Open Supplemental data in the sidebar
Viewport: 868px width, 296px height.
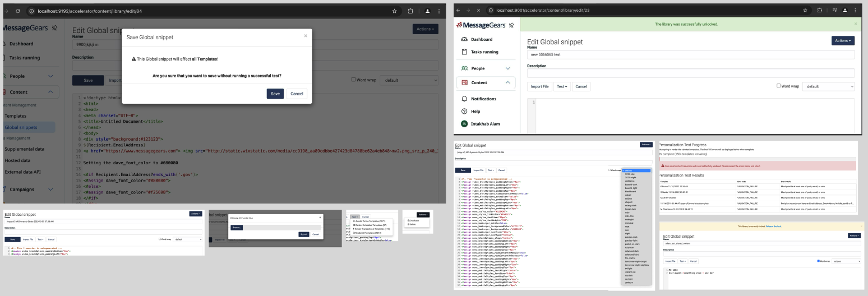pos(24,149)
